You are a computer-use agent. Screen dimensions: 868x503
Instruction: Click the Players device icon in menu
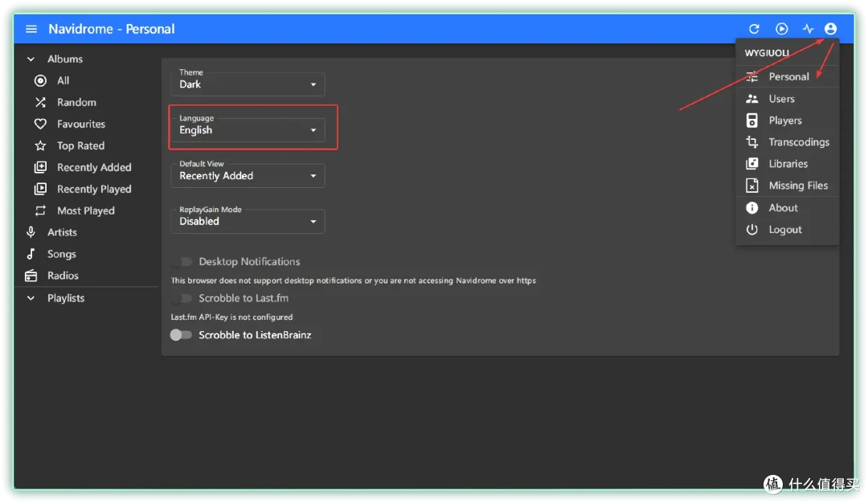751,120
